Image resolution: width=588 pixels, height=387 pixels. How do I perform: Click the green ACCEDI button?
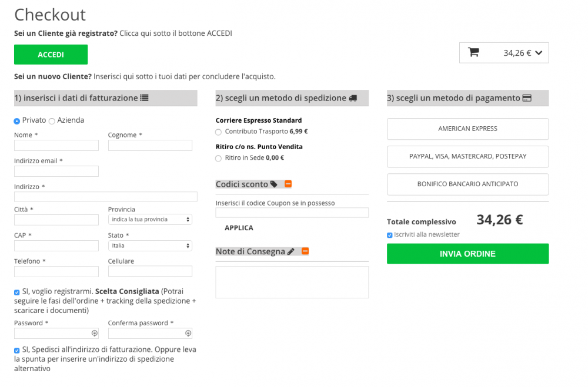(51, 55)
